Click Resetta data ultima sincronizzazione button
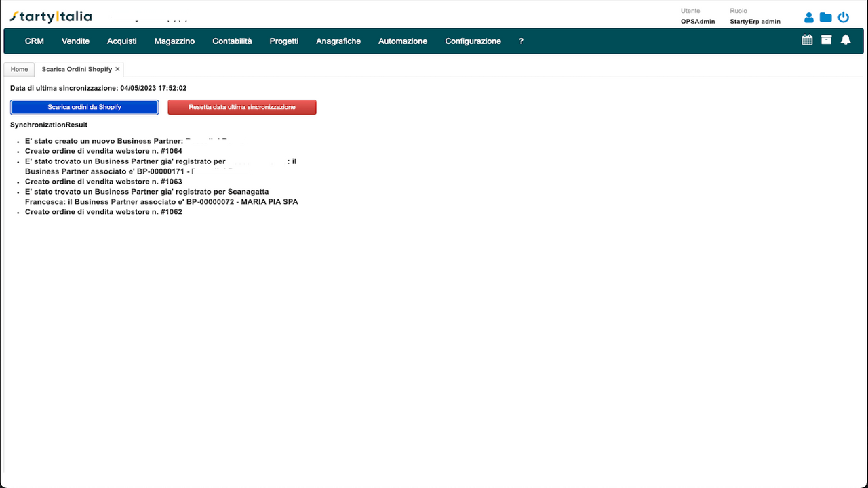 [x=242, y=107]
